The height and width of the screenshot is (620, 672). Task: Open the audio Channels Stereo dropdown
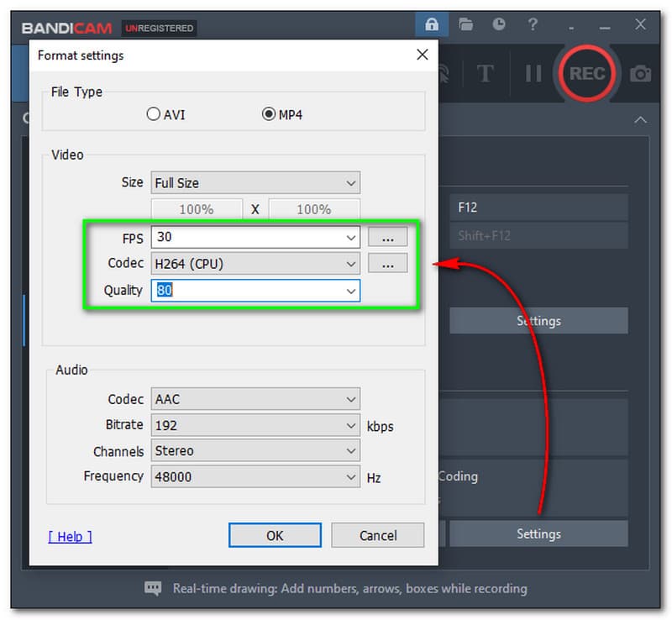255,451
